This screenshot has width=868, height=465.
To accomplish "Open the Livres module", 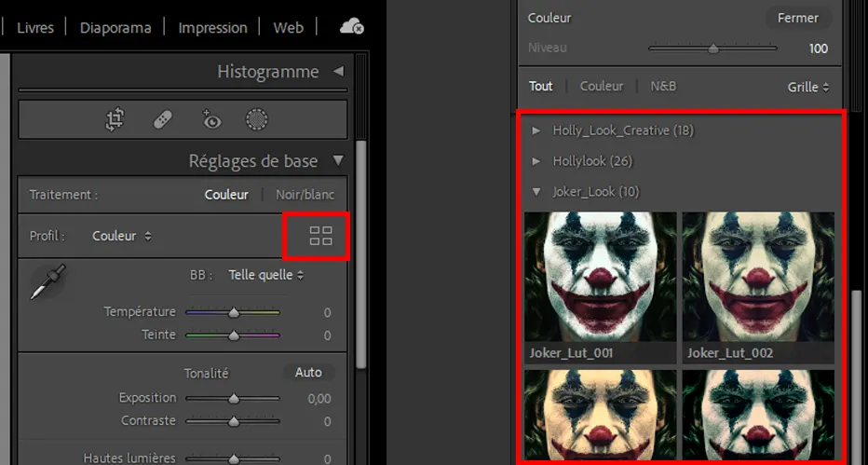I will coord(35,28).
